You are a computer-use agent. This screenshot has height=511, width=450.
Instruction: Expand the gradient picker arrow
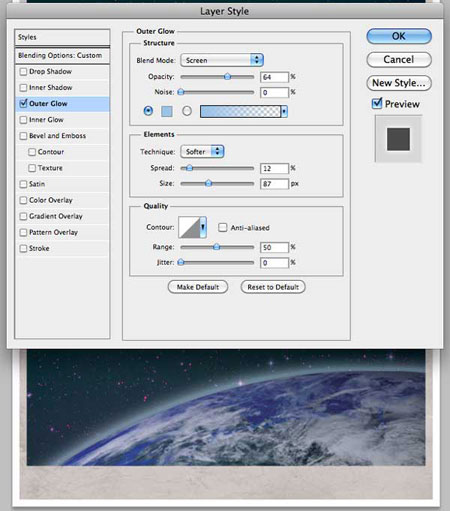pyautogui.click(x=284, y=111)
